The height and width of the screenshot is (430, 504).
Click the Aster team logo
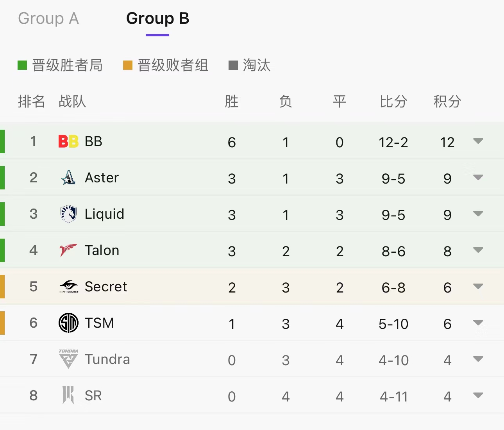click(68, 178)
